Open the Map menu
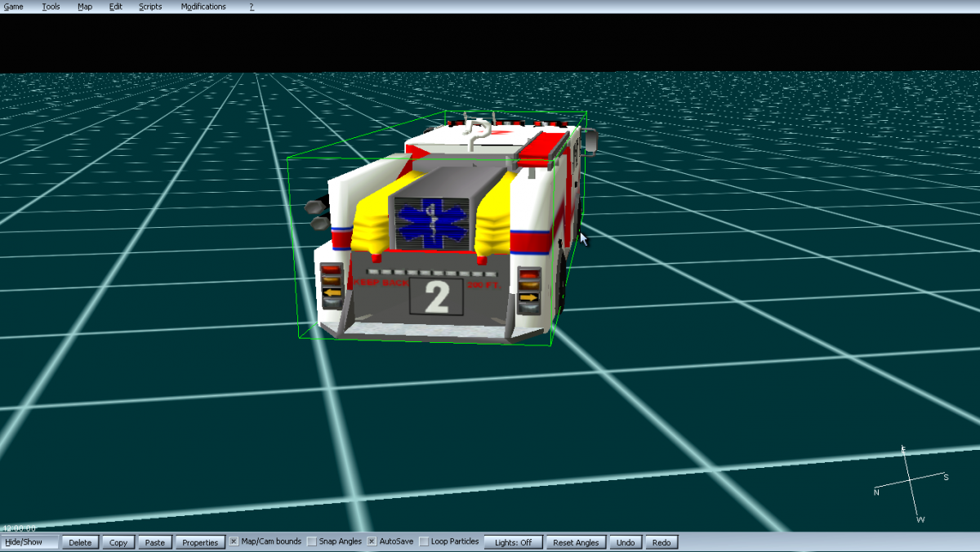Screen dimensions: 980x552 85,7
